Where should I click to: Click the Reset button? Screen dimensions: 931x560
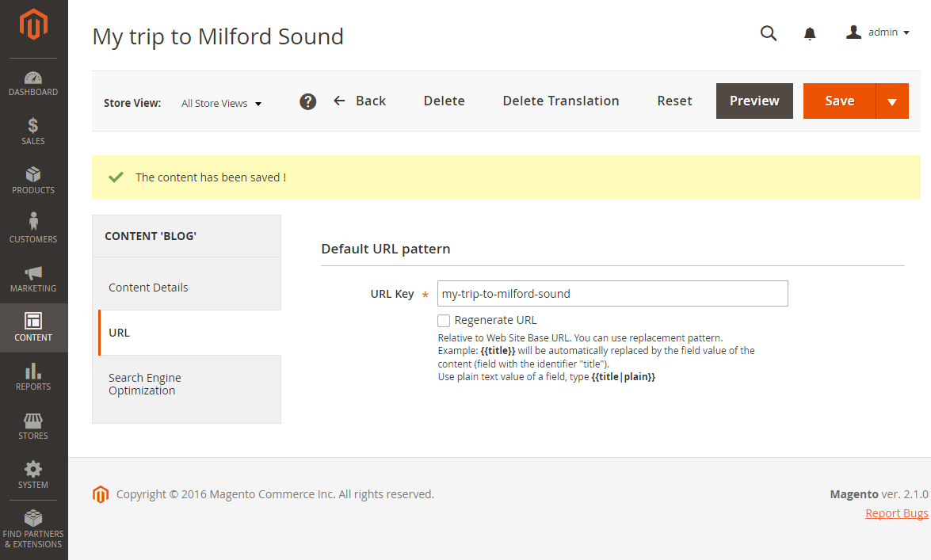(x=674, y=101)
